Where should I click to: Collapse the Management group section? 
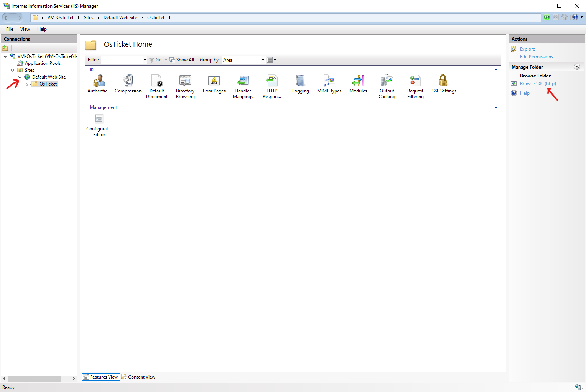pos(496,107)
